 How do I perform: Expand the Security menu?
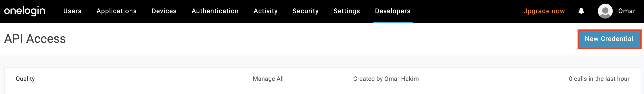pos(306,11)
